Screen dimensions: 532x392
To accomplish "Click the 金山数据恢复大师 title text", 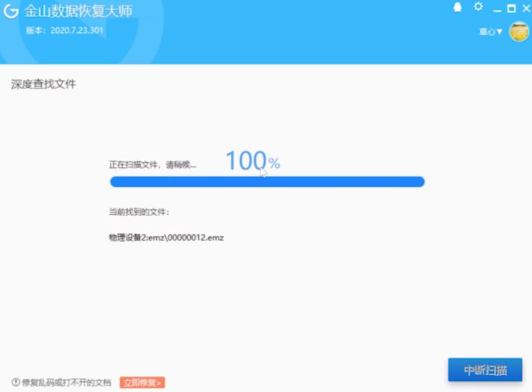I will [x=78, y=11].
